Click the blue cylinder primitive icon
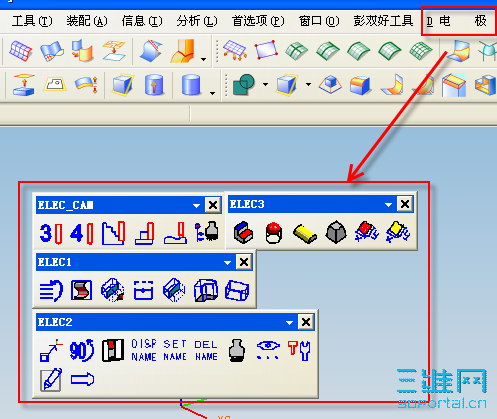Image resolution: width=497 pixels, height=419 pixels. coord(191,85)
